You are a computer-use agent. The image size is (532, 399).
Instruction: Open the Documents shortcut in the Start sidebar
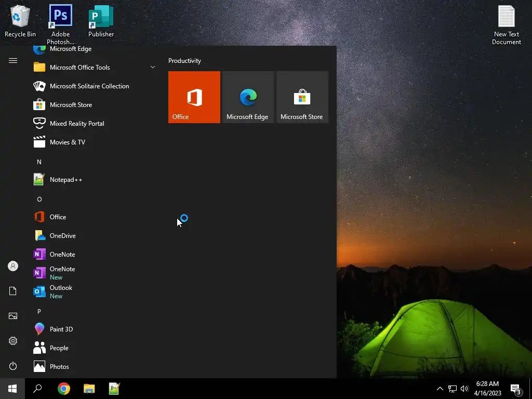point(13,291)
